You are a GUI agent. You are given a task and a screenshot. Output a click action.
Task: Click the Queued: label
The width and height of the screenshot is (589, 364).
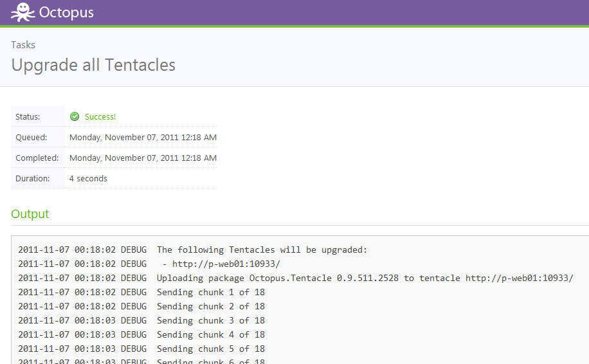tap(31, 138)
